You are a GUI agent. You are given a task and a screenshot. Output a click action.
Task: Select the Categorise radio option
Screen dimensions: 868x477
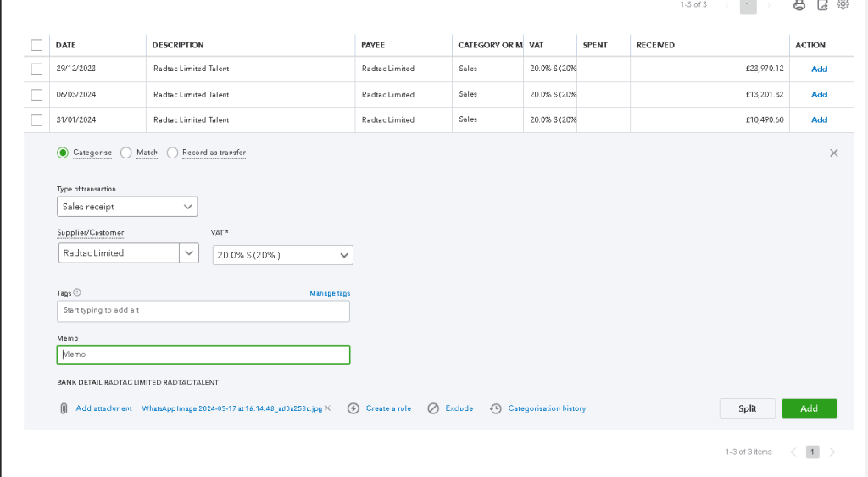click(63, 153)
